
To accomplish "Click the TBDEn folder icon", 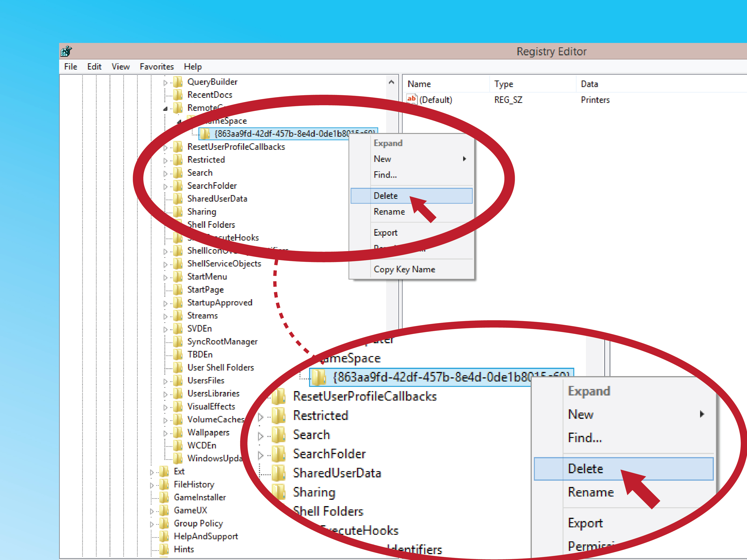I will (x=178, y=354).
